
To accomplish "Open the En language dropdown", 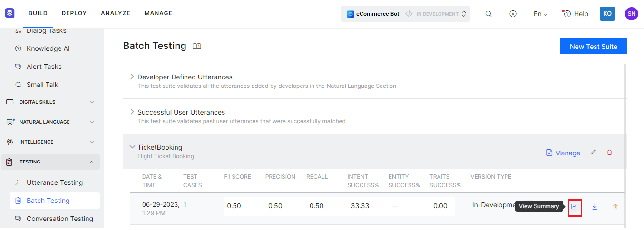I will [540, 14].
